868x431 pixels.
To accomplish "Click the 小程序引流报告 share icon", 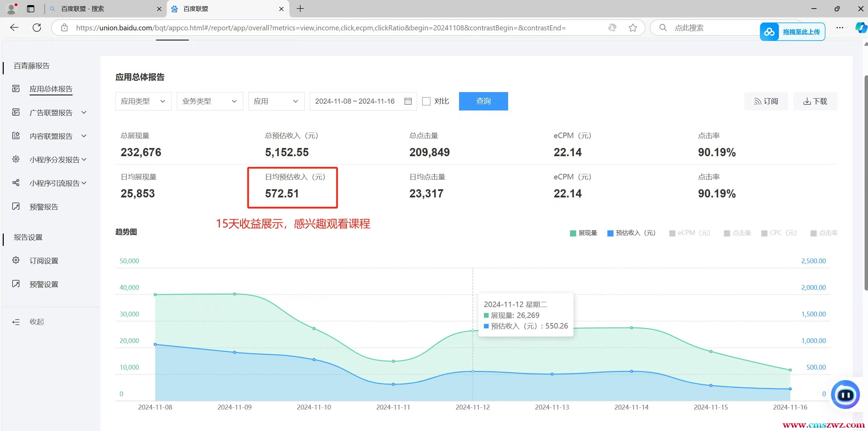I will (16, 183).
